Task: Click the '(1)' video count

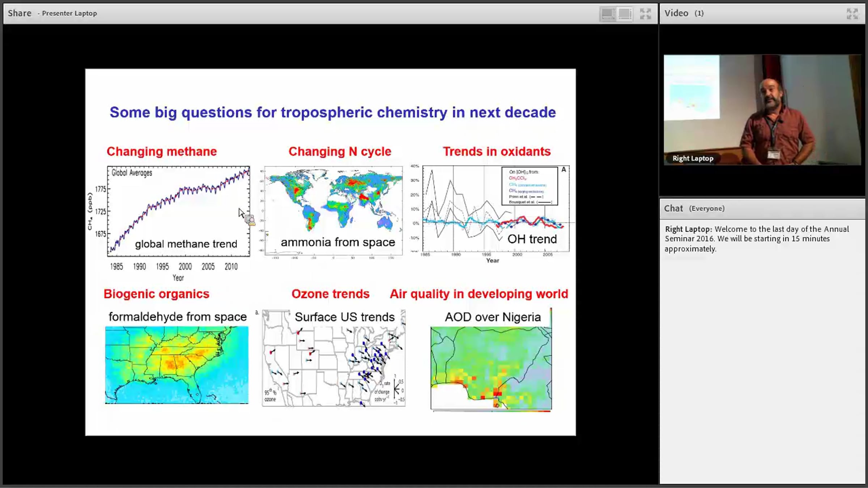Action: (699, 13)
